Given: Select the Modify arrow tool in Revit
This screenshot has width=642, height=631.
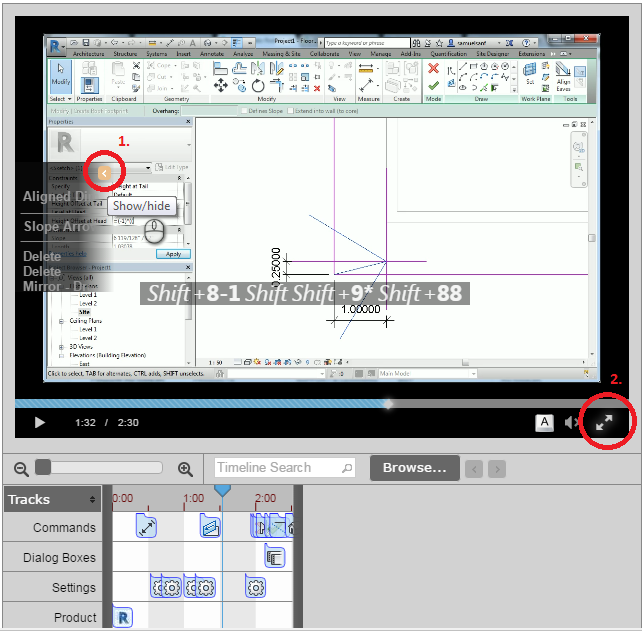Looking at the screenshot, I should click(61, 77).
